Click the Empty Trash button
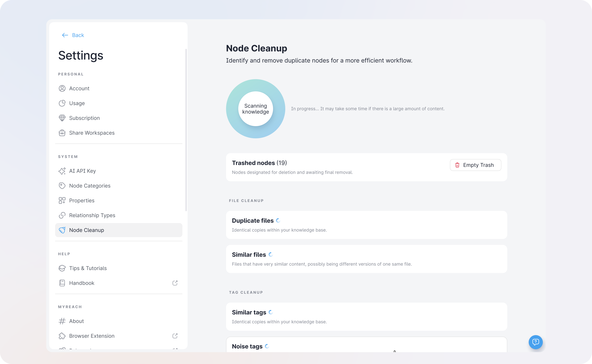 475,165
